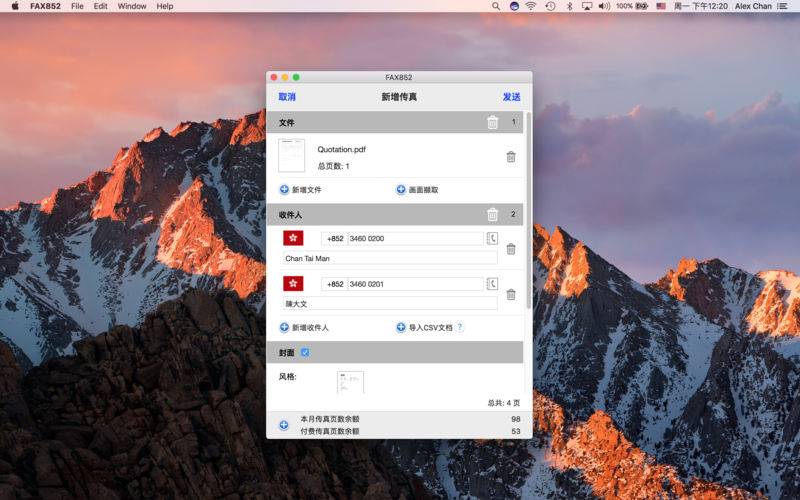Remove recipient Chan Tai Man via trash icon
This screenshot has width=800, height=500.
point(511,249)
